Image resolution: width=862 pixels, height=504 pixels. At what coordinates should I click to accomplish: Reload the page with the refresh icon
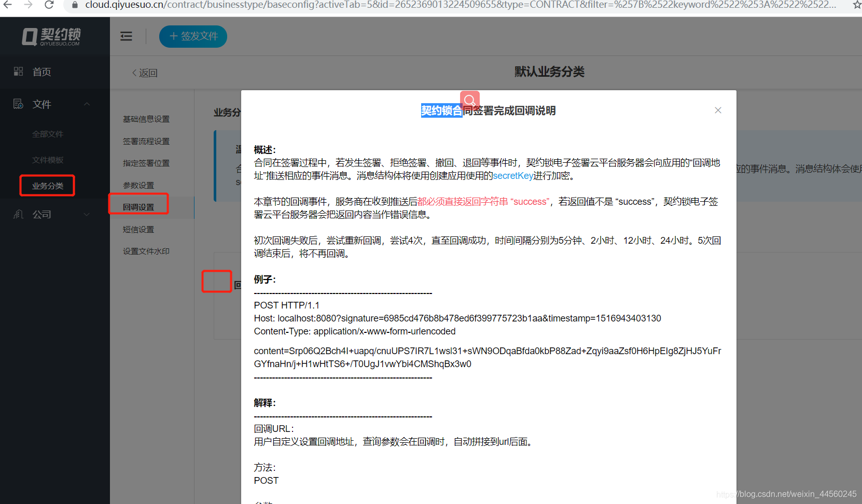coord(49,5)
